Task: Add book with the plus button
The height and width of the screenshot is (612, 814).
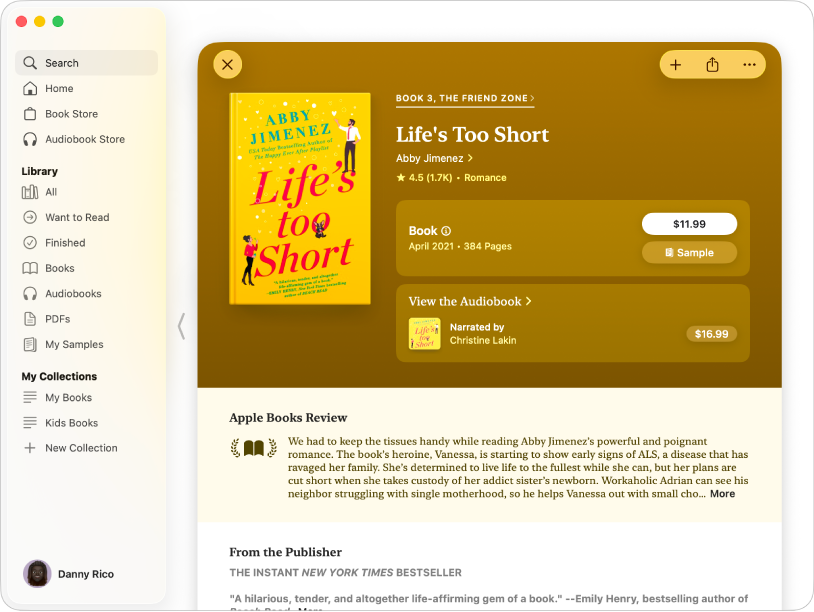Action: click(x=675, y=65)
